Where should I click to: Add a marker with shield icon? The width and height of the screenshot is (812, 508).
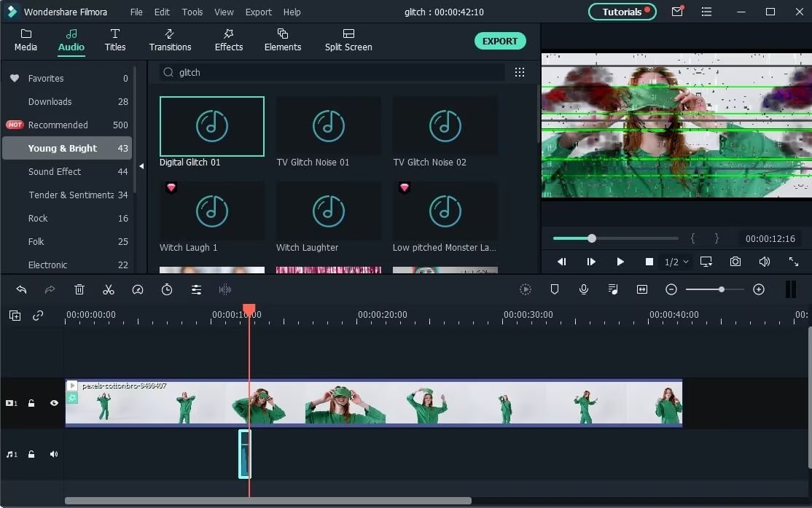[555, 289]
